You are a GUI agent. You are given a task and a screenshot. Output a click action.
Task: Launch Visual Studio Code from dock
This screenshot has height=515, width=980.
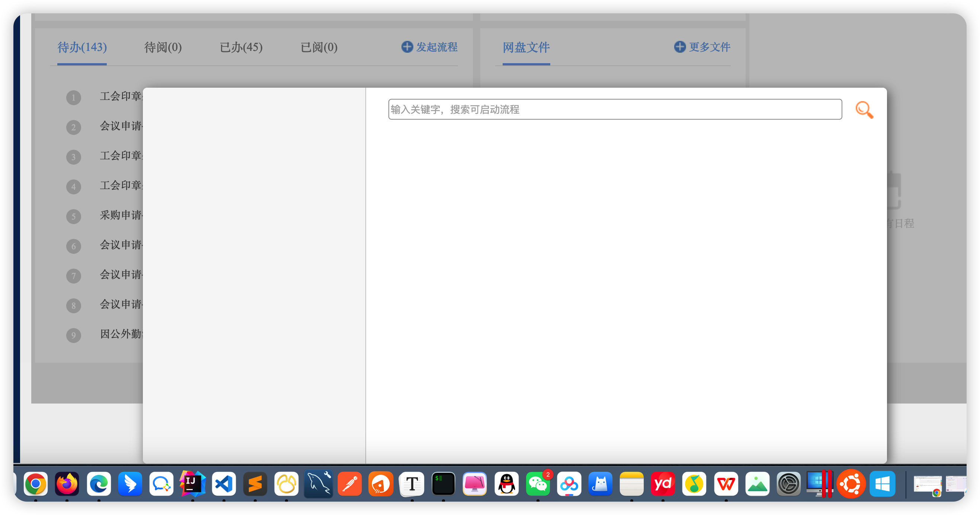pos(224,484)
